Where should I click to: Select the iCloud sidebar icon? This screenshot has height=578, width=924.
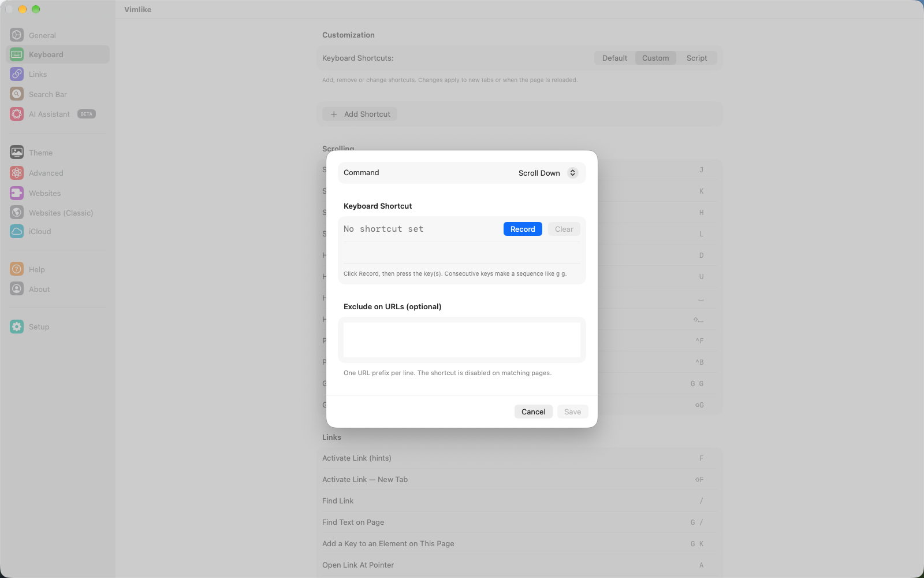click(17, 231)
